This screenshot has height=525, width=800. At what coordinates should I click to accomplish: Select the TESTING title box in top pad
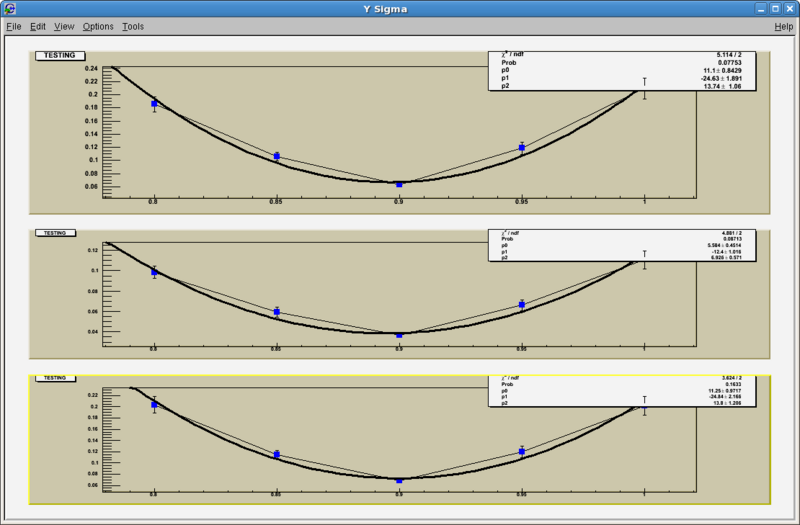(60, 56)
